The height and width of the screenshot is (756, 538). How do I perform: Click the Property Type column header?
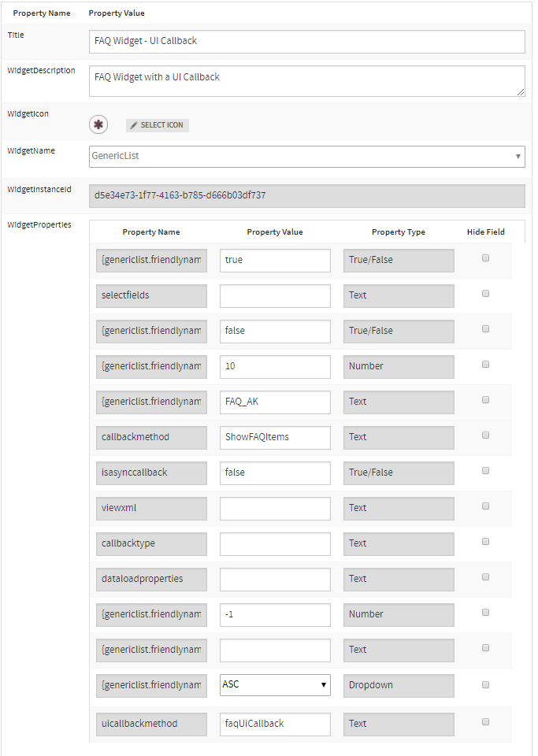coord(399,232)
